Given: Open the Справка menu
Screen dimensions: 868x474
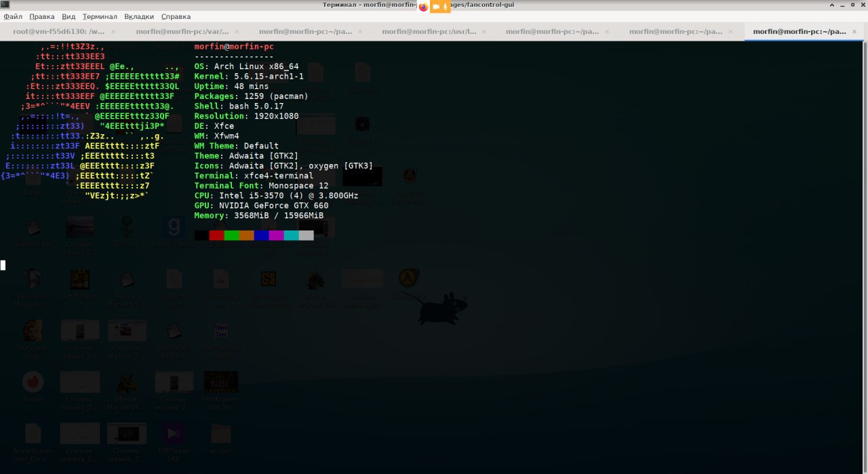Looking at the screenshot, I should (x=176, y=16).
